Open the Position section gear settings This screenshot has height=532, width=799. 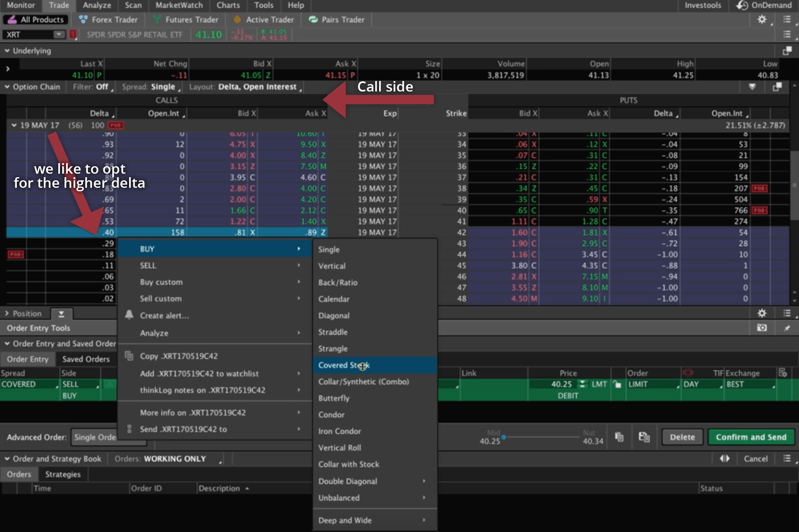762,313
